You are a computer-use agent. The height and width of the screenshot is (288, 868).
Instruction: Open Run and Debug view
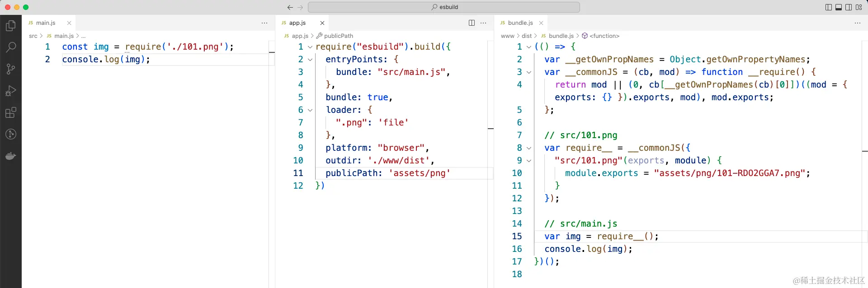point(11,91)
